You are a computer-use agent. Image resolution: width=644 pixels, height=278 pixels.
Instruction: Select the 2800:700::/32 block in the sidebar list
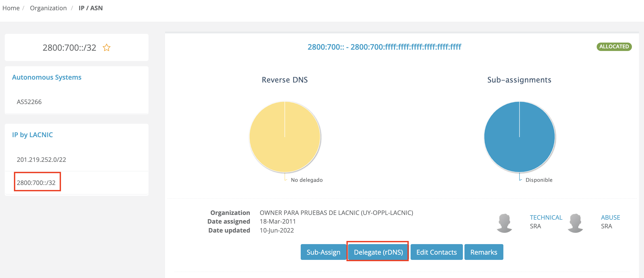36,183
